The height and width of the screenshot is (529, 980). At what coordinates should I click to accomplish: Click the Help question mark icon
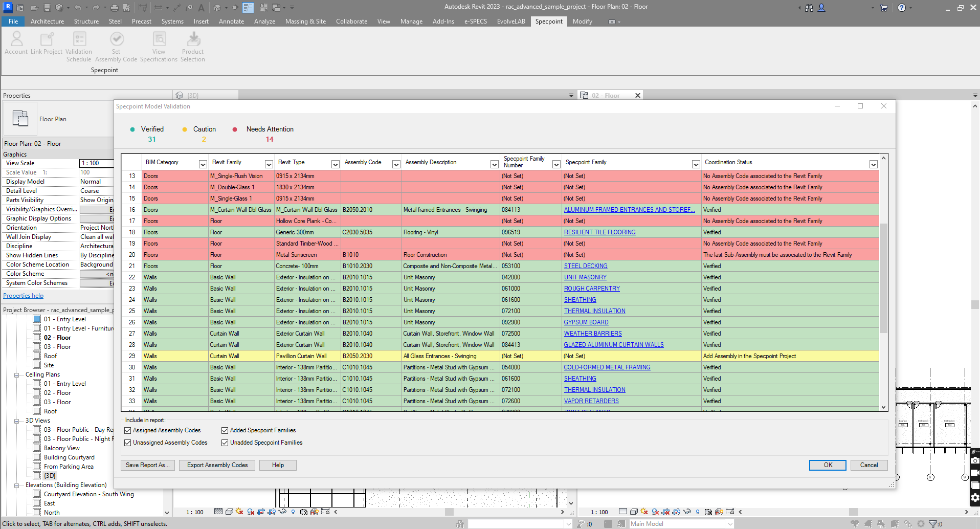click(901, 8)
